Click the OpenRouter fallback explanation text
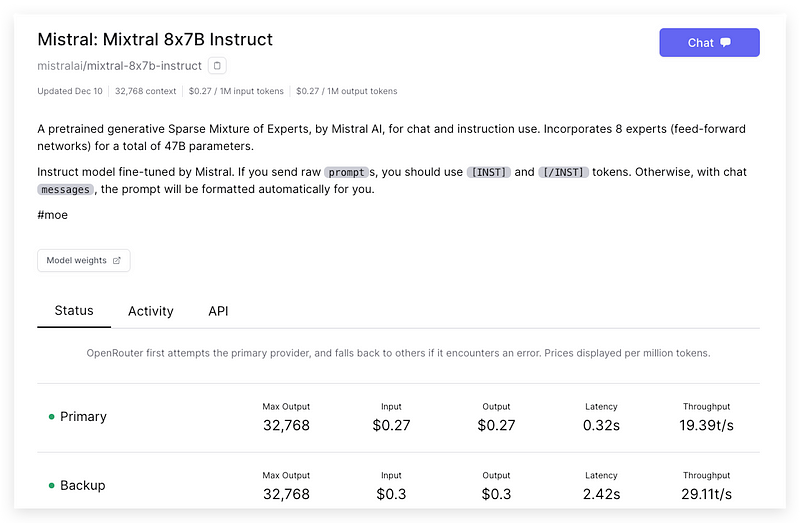This screenshot has width=800, height=523. click(x=398, y=353)
